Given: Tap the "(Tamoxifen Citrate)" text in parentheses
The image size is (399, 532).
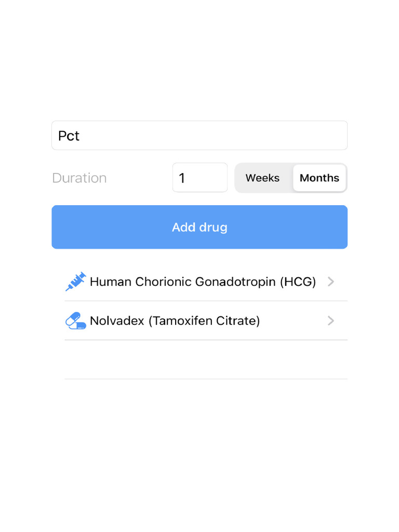Looking at the screenshot, I should tap(204, 321).
